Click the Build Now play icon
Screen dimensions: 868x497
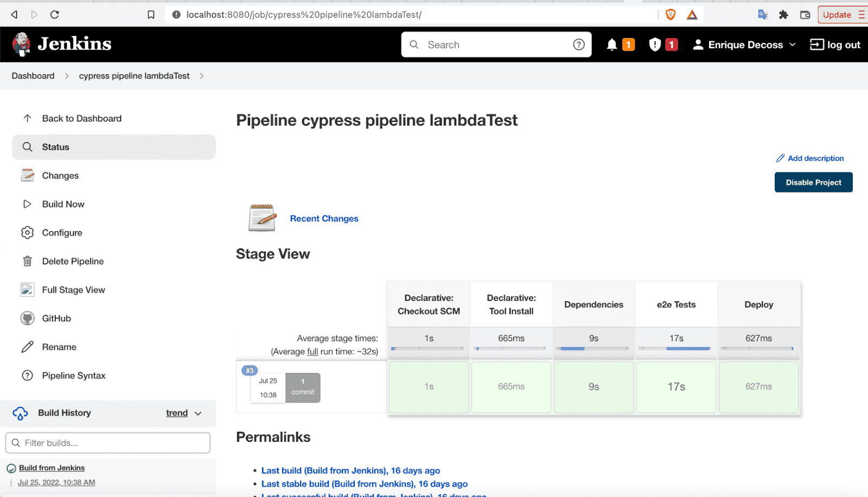coord(27,204)
